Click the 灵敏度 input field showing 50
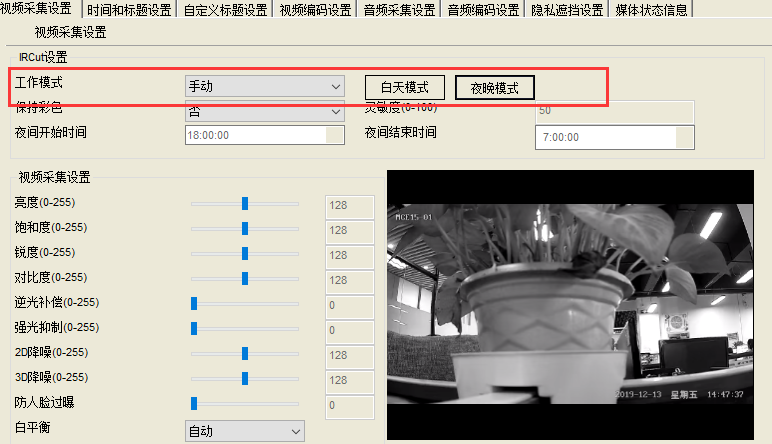772x444 pixels. click(x=614, y=111)
